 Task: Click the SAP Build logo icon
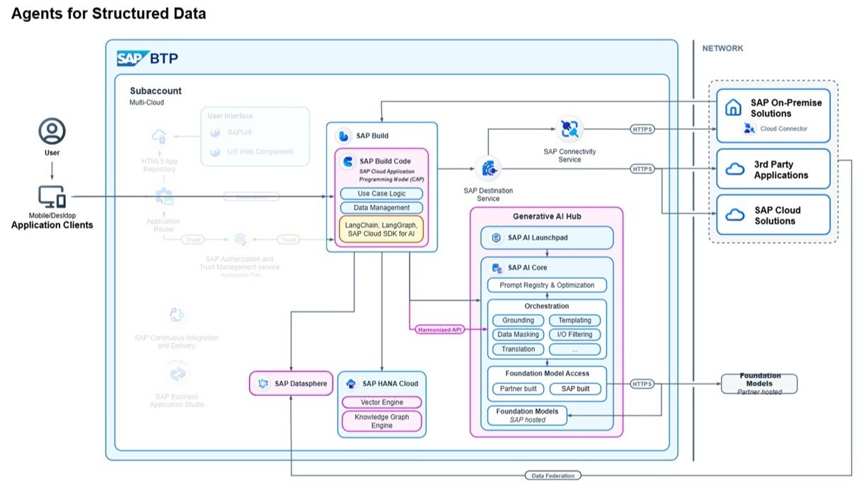click(x=344, y=136)
